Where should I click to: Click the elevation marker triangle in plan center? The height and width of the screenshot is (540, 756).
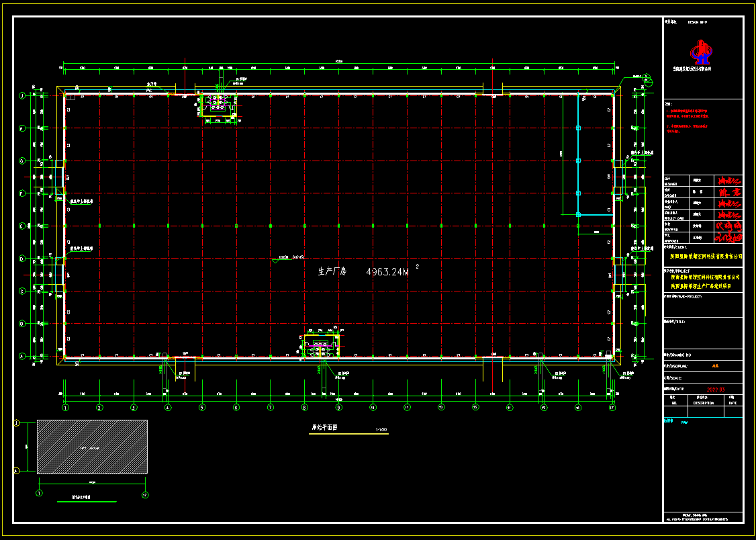274,261
